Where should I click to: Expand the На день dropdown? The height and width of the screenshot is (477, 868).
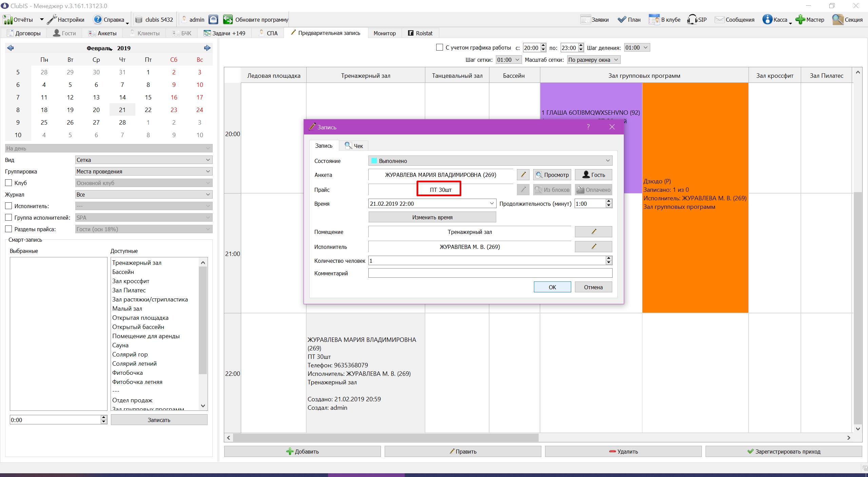coord(109,148)
